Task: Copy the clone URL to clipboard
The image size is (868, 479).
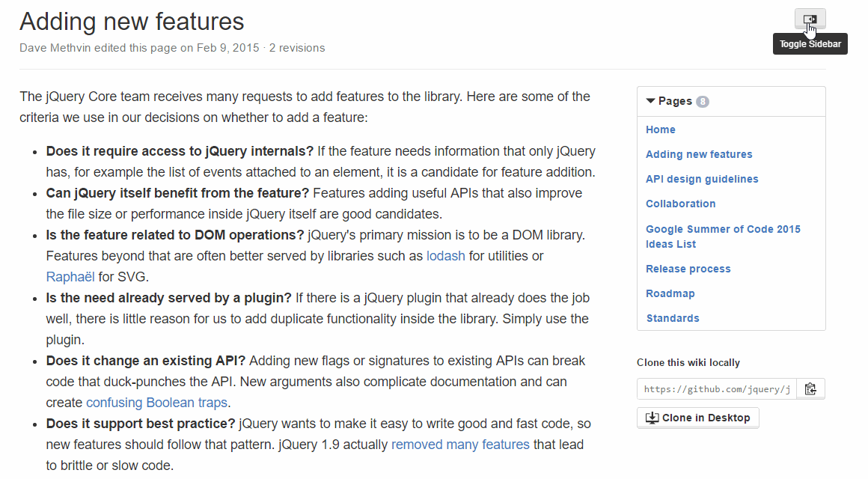Action: pos(810,389)
